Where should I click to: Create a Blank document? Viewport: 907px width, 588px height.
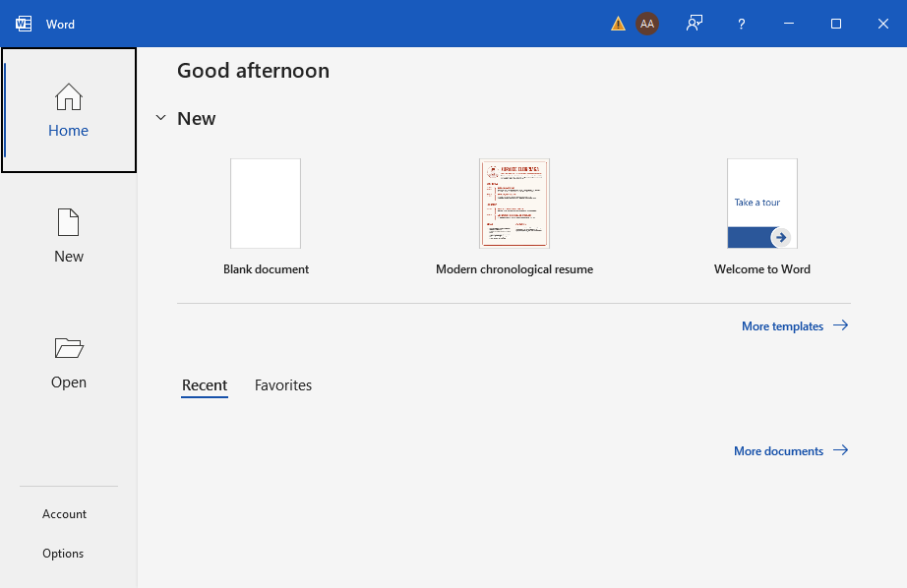[x=266, y=204]
